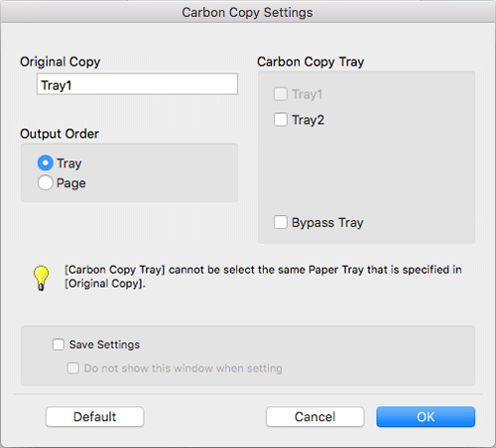The image size is (496, 448).
Task: Toggle the Save Settings checkbox
Action: click(59, 344)
